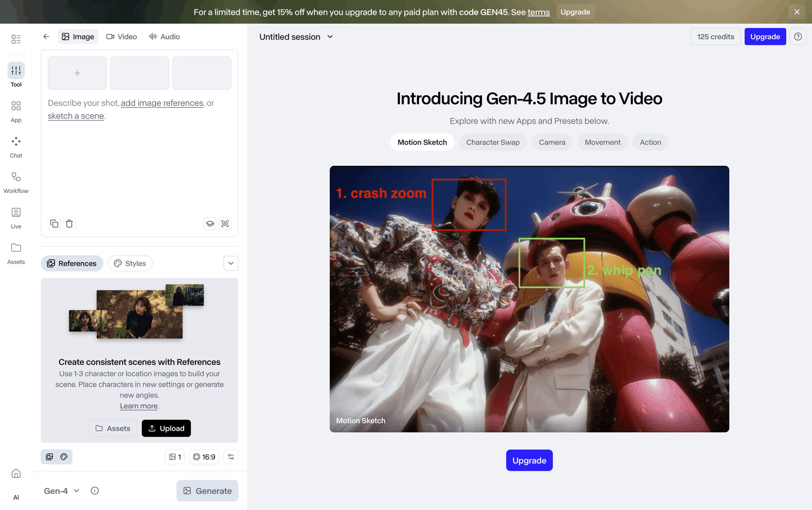The height and width of the screenshot is (510, 812).
Task: Click the capture frame icon in prompt box
Action: tap(225, 223)
